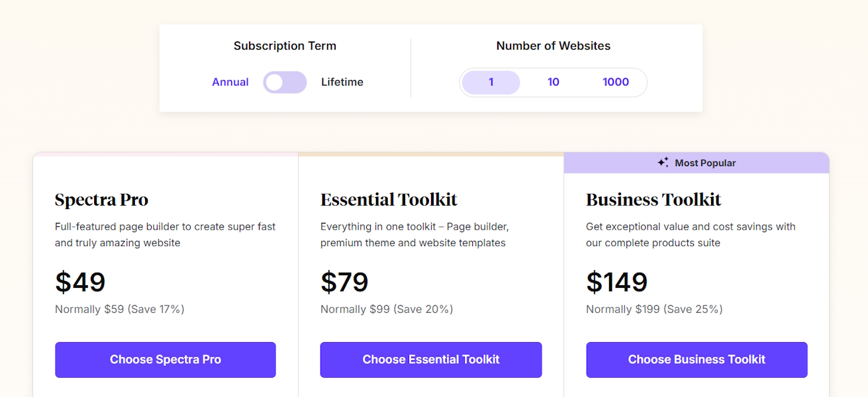Screen dimensions: 868x397
Task: Click the Number of Websites label
Action: 553,46
